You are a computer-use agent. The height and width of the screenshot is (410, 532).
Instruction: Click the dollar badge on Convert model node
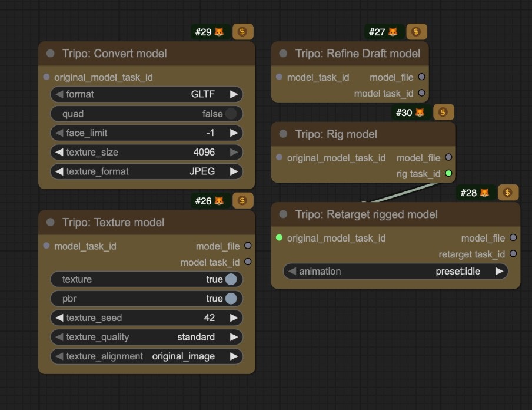(243, 32)
